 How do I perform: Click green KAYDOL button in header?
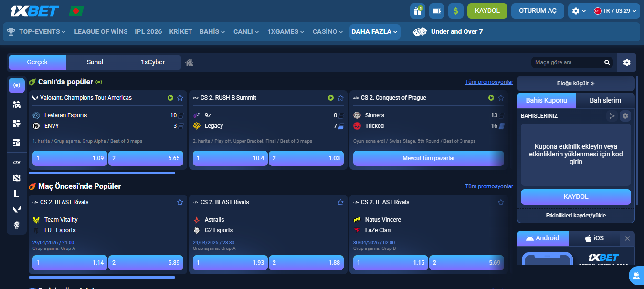click(487, 10)
